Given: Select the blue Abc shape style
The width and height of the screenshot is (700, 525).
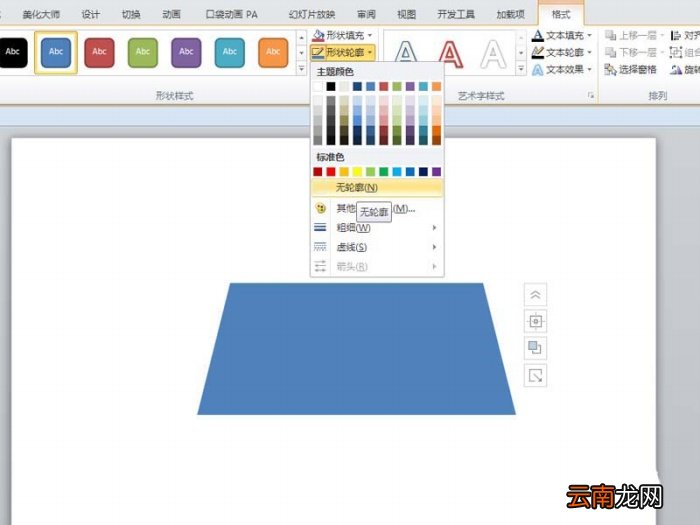Looking at the screenshot, I should point(56,52).
